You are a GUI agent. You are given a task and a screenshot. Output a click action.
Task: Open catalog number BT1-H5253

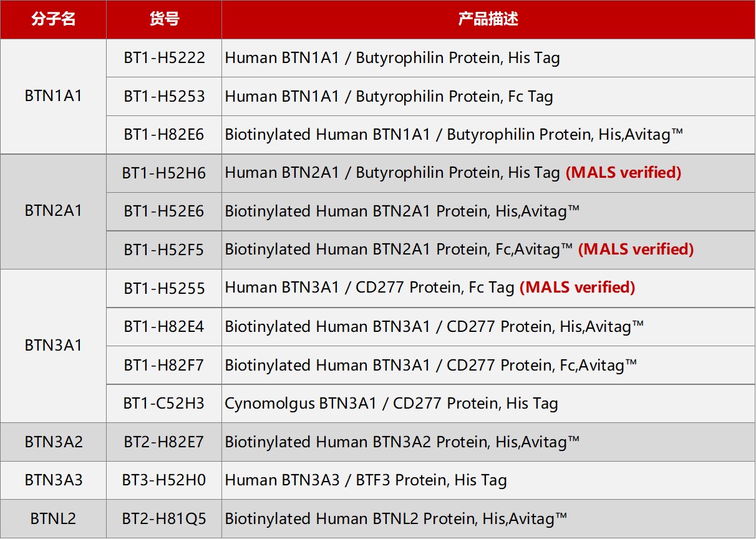(x=164, y=97)
